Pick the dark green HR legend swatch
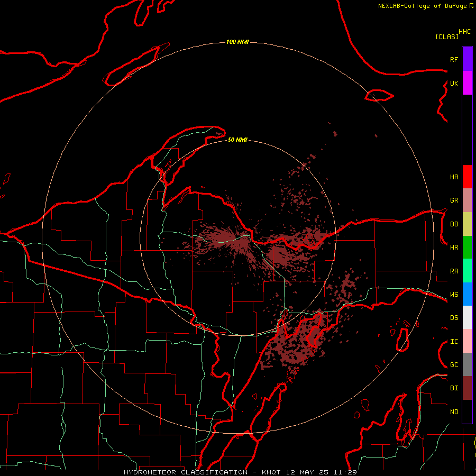This screenshot has height=476, width=476. [x=467, y=248]
